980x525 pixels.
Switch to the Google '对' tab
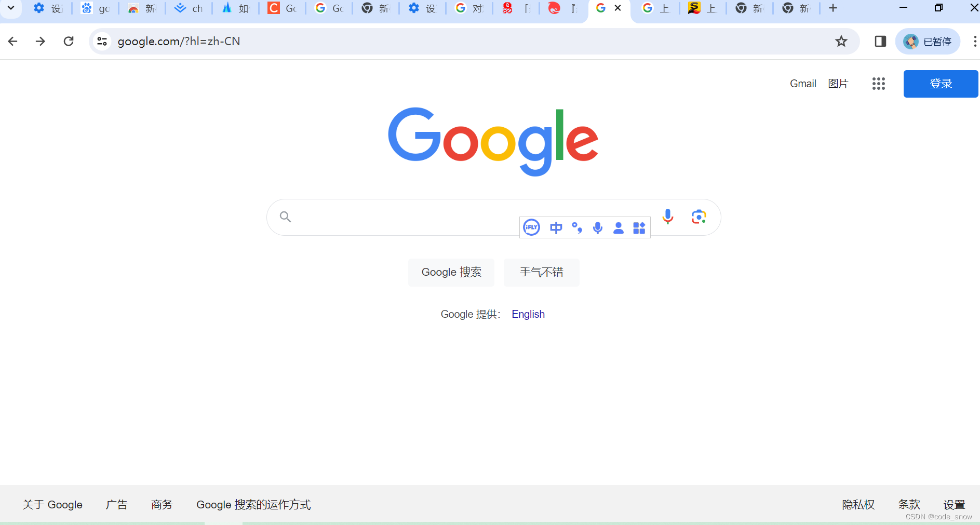point(469,8)
